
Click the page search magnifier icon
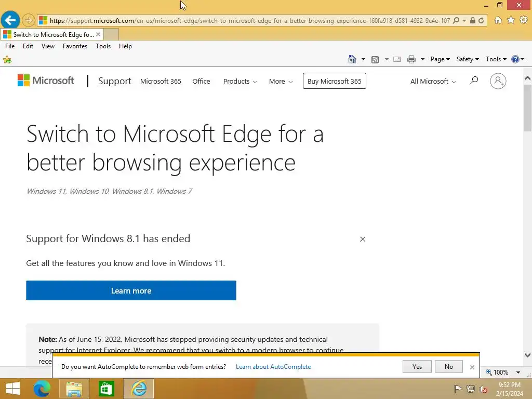pos(474,81)
